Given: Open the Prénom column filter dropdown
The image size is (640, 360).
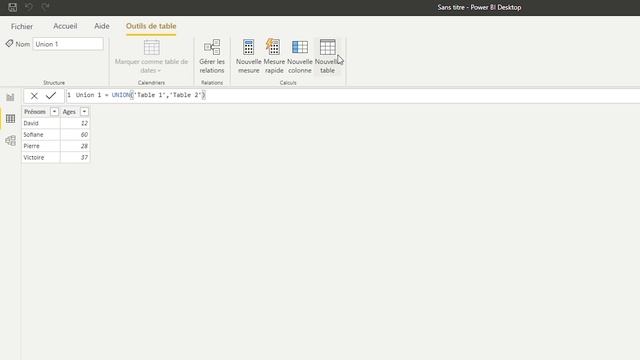Looking at the screenshot, I should [54, 111].
